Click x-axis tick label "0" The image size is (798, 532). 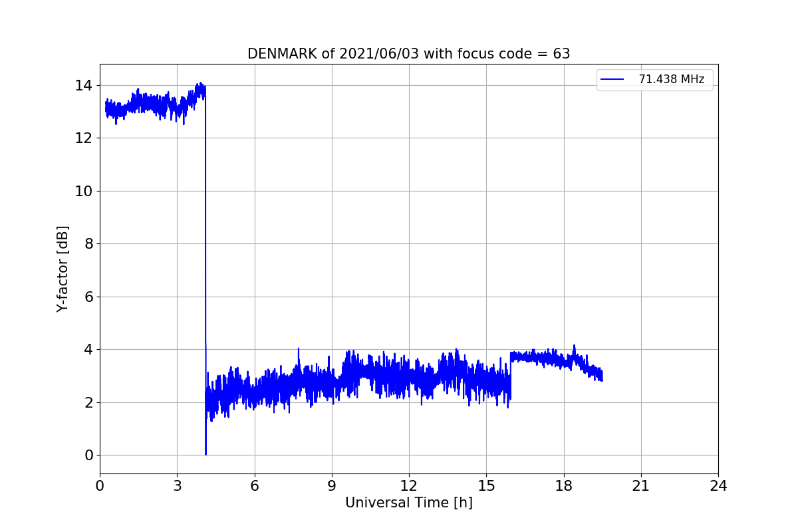(100, 486)
